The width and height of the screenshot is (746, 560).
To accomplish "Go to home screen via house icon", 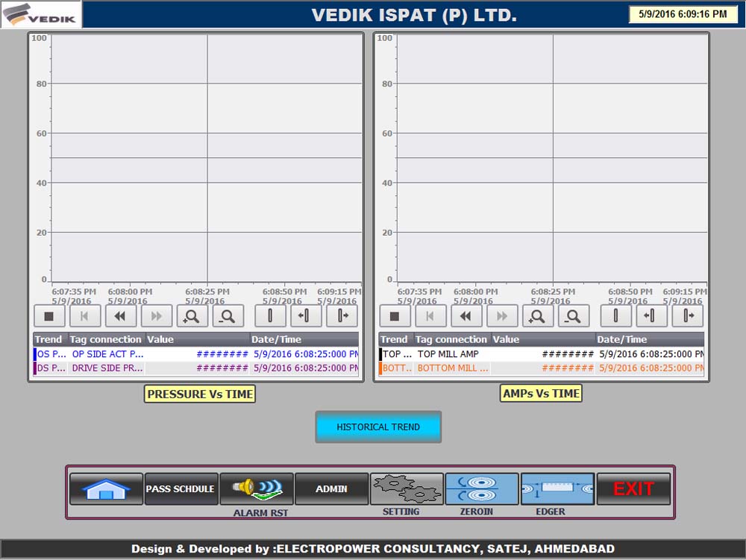I will click(106, 488).
